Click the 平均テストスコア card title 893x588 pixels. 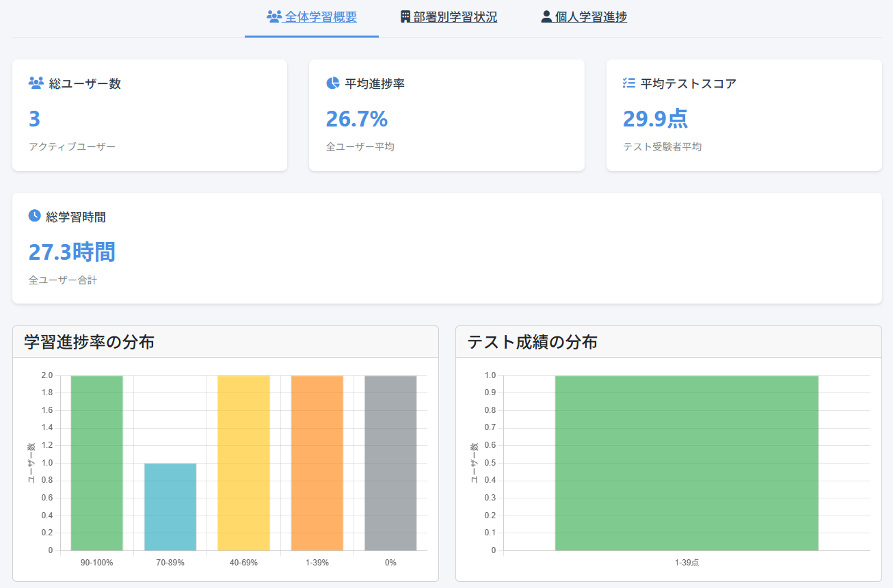click(689, 84)
